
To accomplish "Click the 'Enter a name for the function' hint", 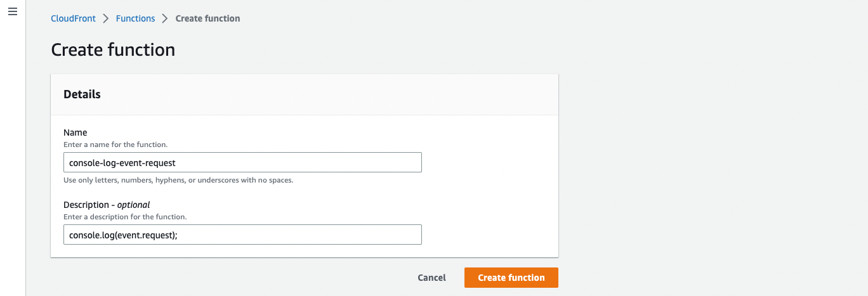I will [115, 145].
